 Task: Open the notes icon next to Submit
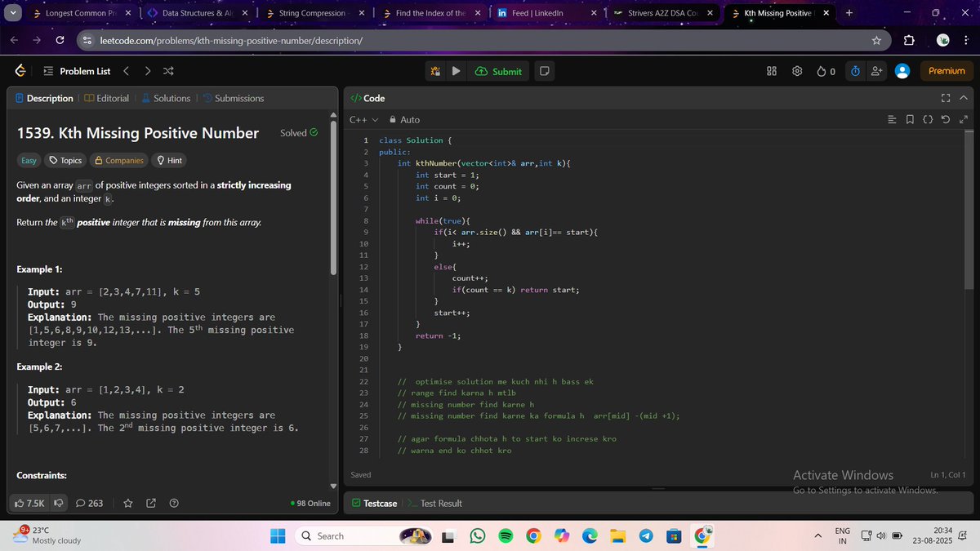click(x=544, y=71)
